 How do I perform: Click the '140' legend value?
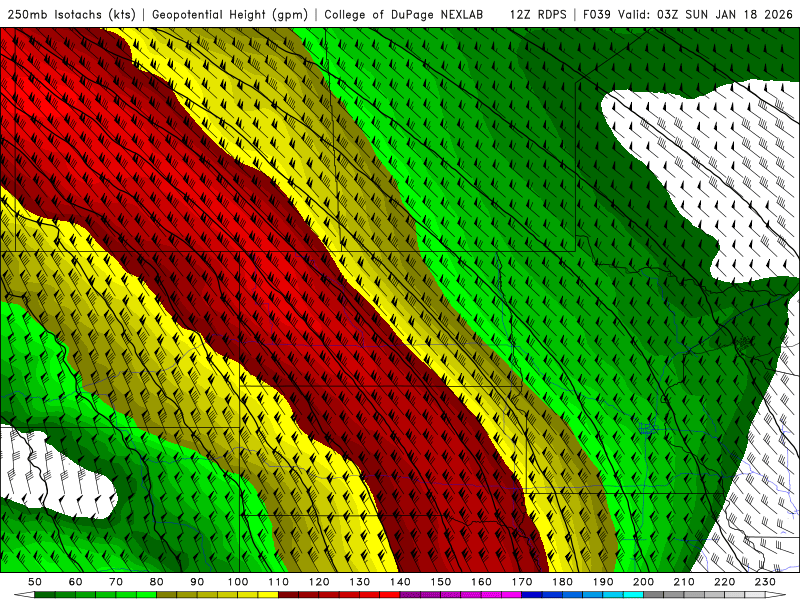click(x=400, y=582)
